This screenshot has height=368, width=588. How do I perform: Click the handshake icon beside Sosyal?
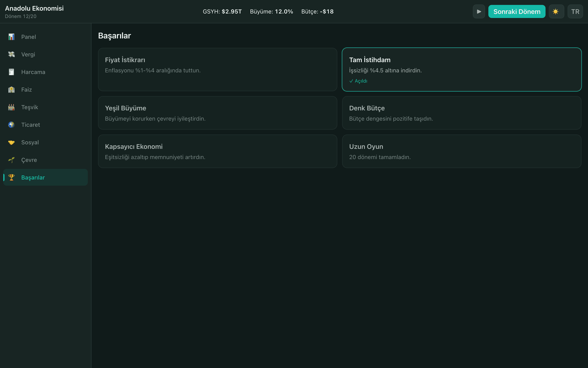(x=11, y=142)
